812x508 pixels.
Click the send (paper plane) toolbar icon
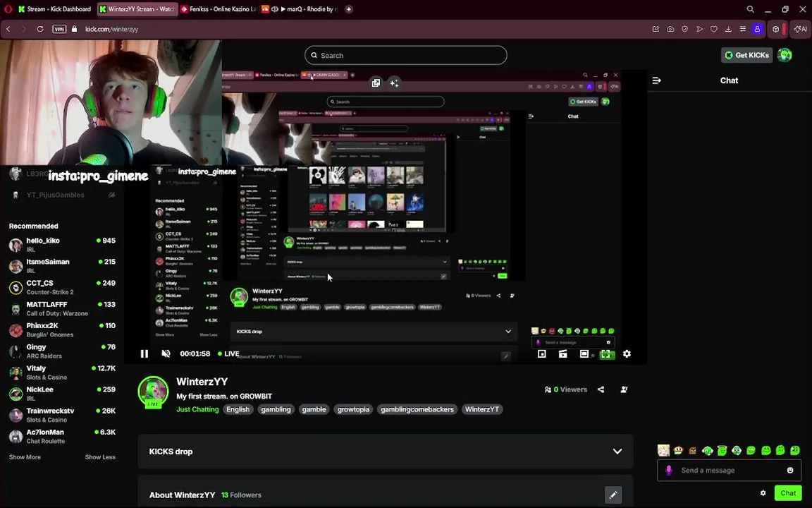click(699, 29)
